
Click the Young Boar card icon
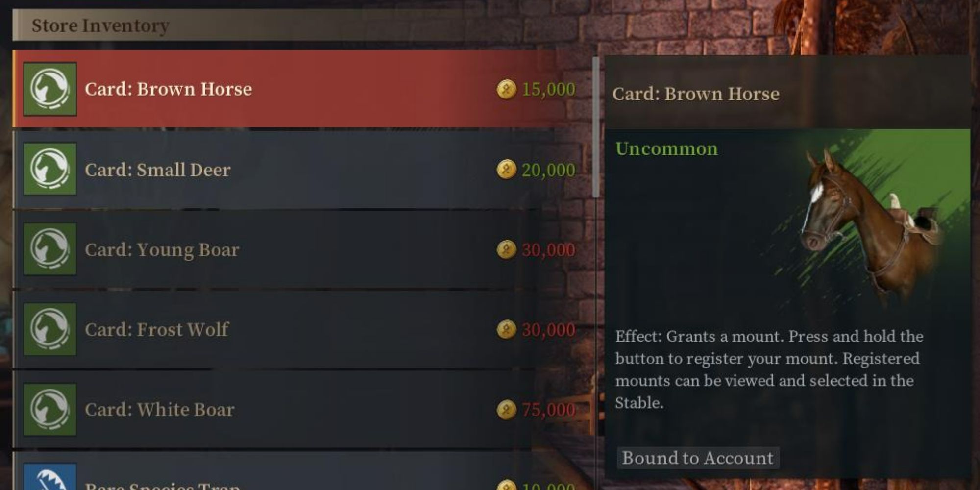(x=49, y=250)
